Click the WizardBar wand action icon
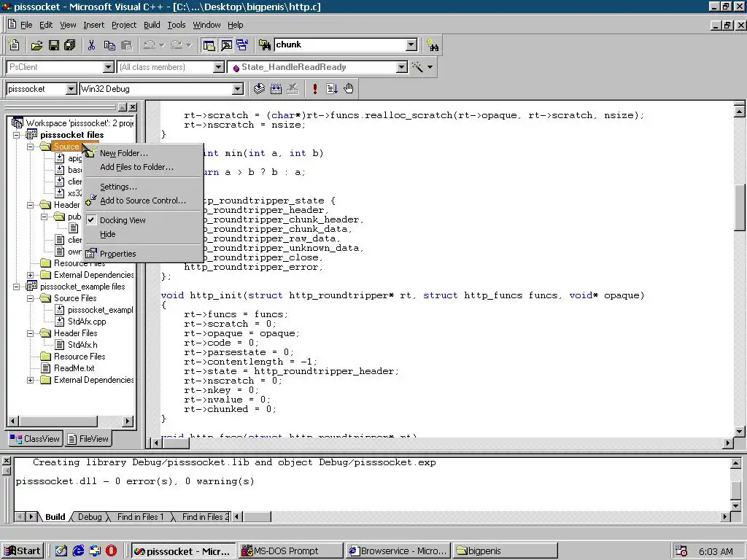Viewport: 747px width, 560px height. pos(417,67)
